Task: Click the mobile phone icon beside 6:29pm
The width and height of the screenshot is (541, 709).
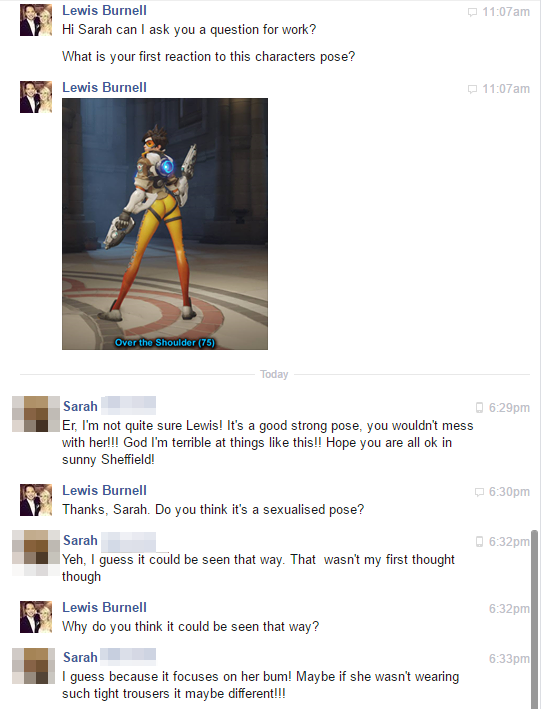Action: pyautogui.click(x=479, y=408)
